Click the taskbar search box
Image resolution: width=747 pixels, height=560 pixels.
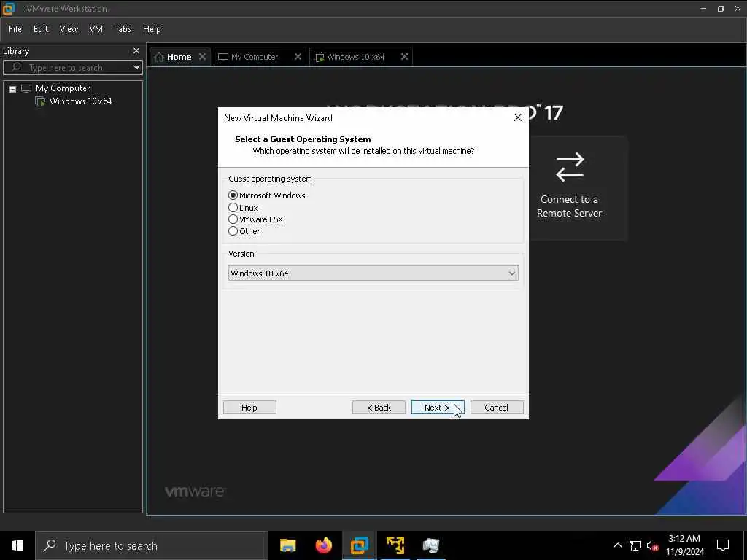pos(152,545)
